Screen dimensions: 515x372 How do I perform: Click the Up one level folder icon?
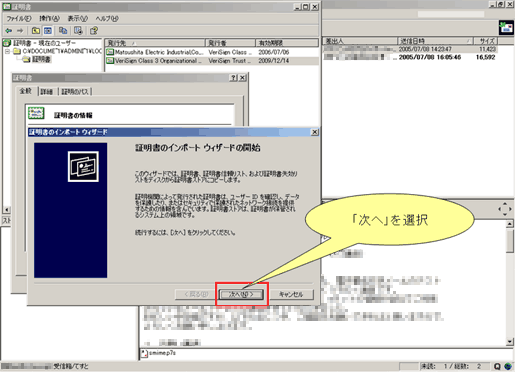(x=36, y=31)
